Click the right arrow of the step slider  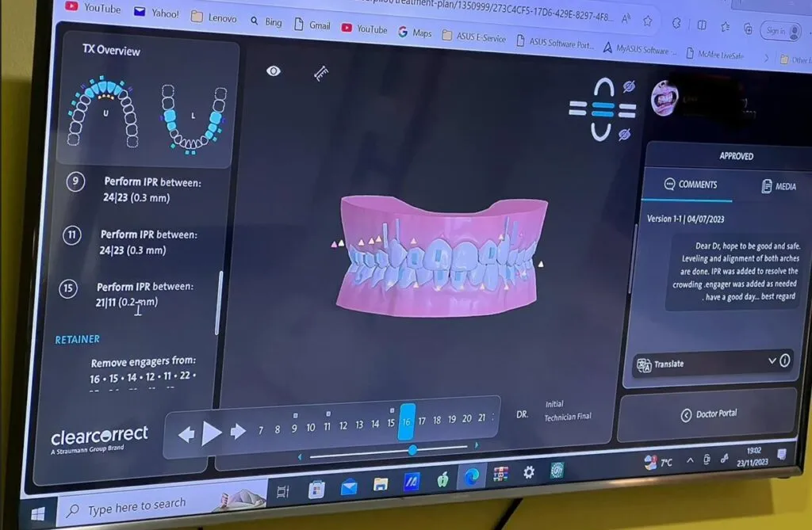point(477,444)
